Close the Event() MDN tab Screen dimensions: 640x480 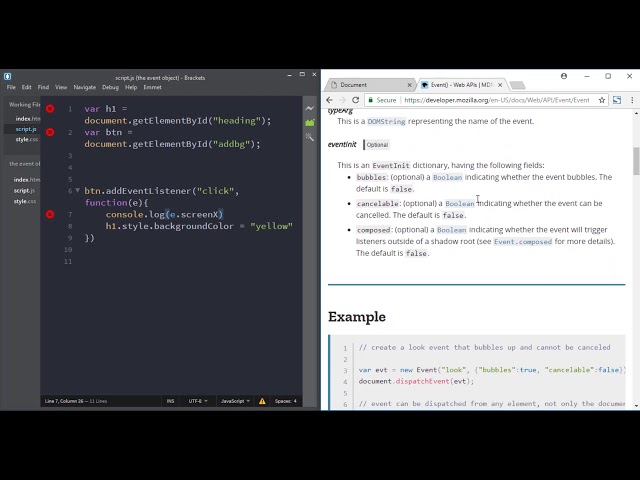tap(500, 85)
